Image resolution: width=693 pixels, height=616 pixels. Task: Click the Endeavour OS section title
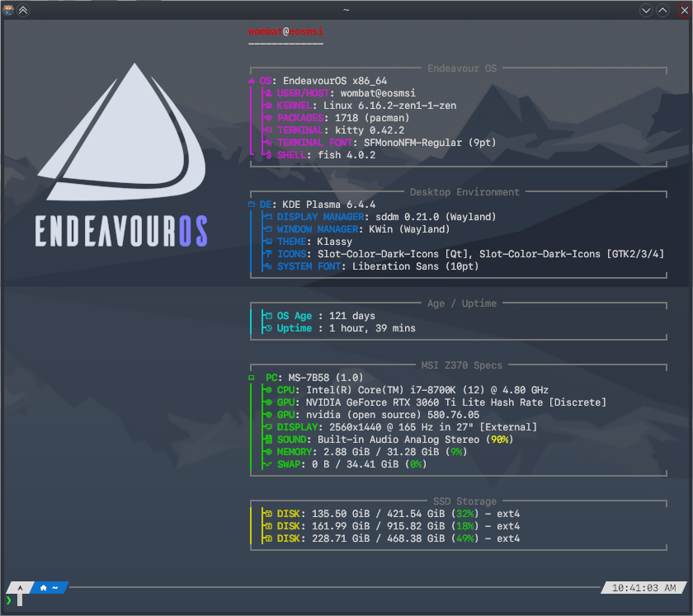click(462, 68)
